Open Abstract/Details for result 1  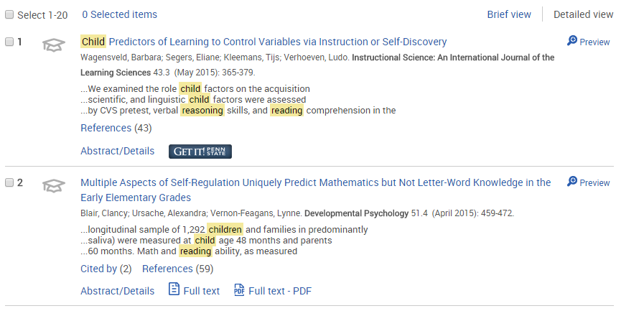coord(118,151)
